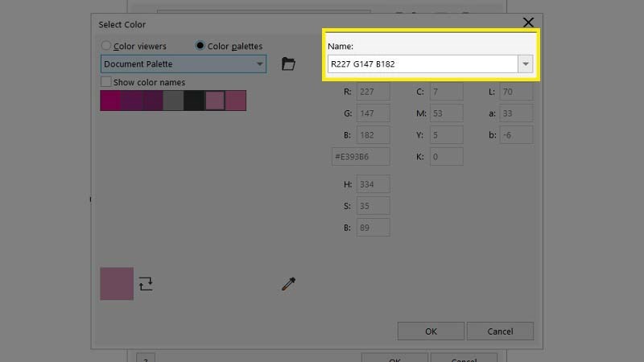This screenshot has width=644, height=362.
Task: Choose the last rose palette swatch
Action: tap(236, 101)
